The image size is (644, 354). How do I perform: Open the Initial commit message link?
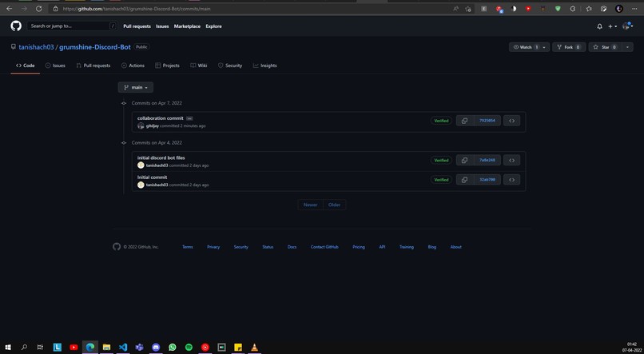click(152, 177)
